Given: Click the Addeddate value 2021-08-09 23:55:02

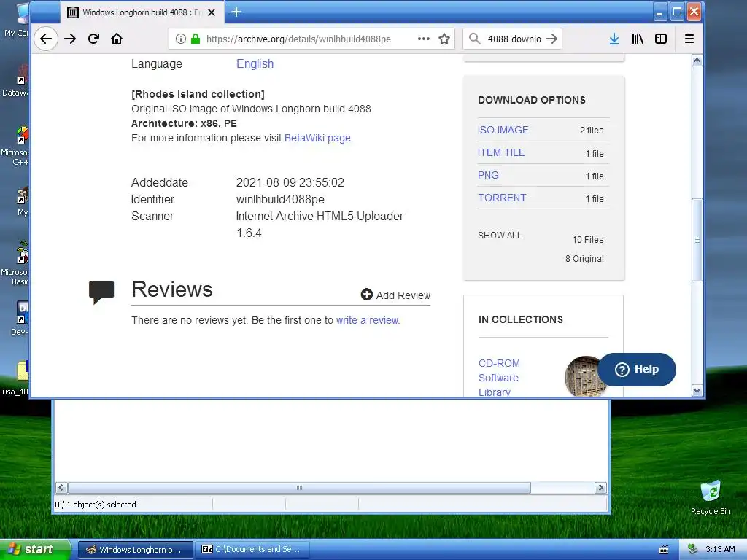Looking at the screenshot, I should (x=290, y=183).
